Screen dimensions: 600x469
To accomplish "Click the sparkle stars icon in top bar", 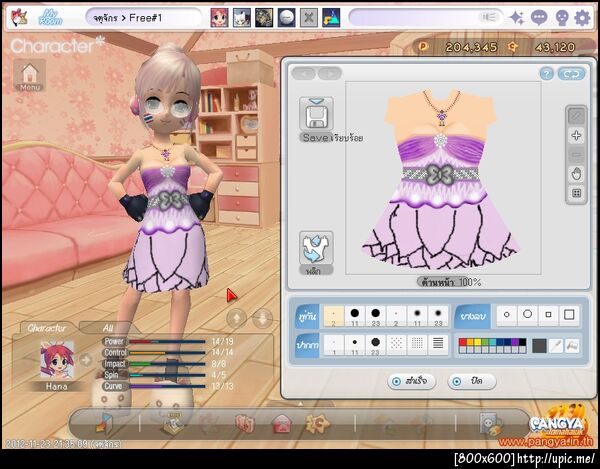I will pyautogui.click(x=517, y=18).
